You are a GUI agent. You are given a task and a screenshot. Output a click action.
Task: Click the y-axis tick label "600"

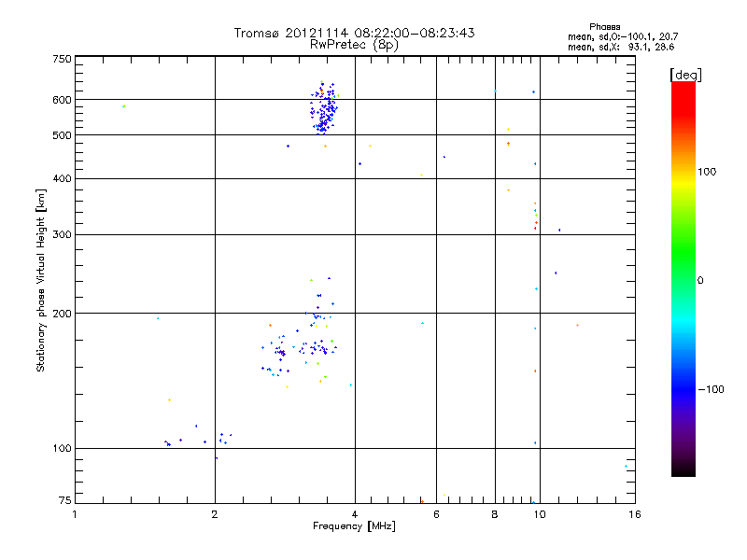(62, 100)
